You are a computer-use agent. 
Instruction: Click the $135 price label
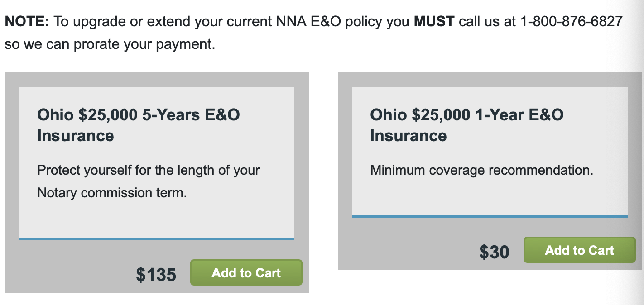pyautogui.click(x=156, y=274)
